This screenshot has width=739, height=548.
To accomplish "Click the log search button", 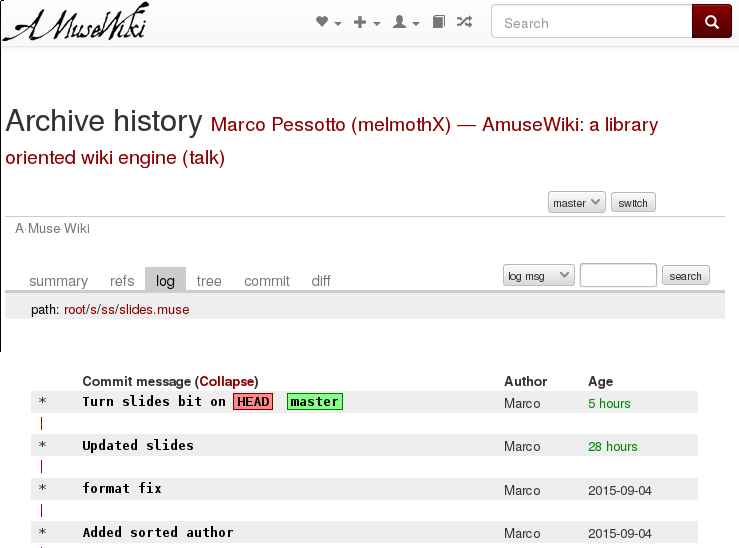I will click(685, 276).
